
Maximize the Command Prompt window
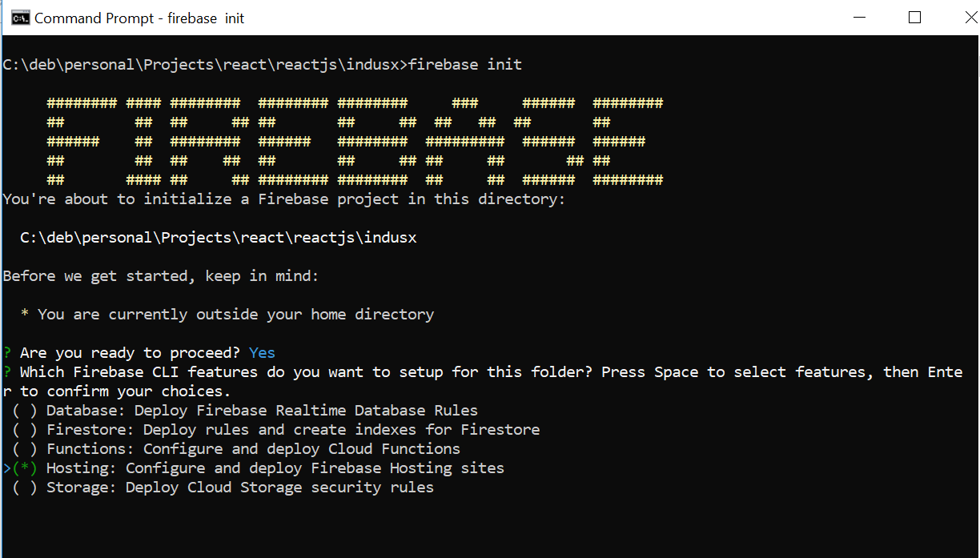914,16
